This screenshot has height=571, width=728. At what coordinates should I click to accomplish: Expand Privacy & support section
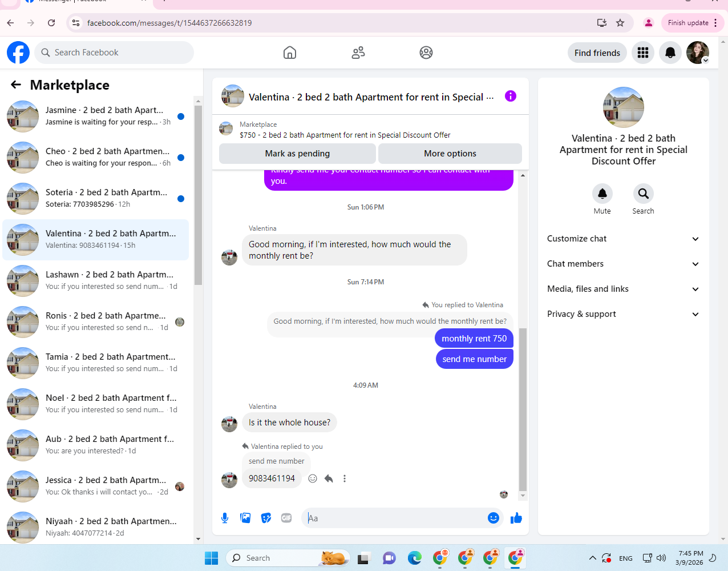coord(623,314)
